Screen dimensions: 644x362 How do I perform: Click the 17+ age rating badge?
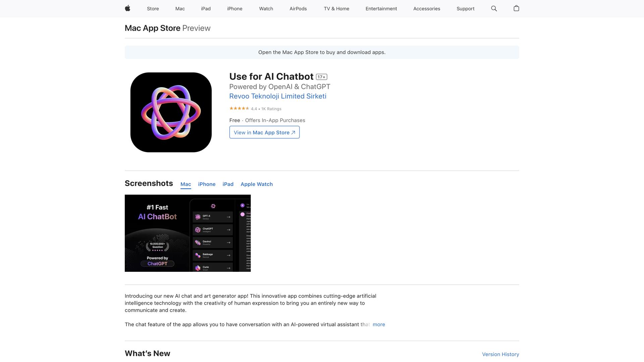[322, 76]
